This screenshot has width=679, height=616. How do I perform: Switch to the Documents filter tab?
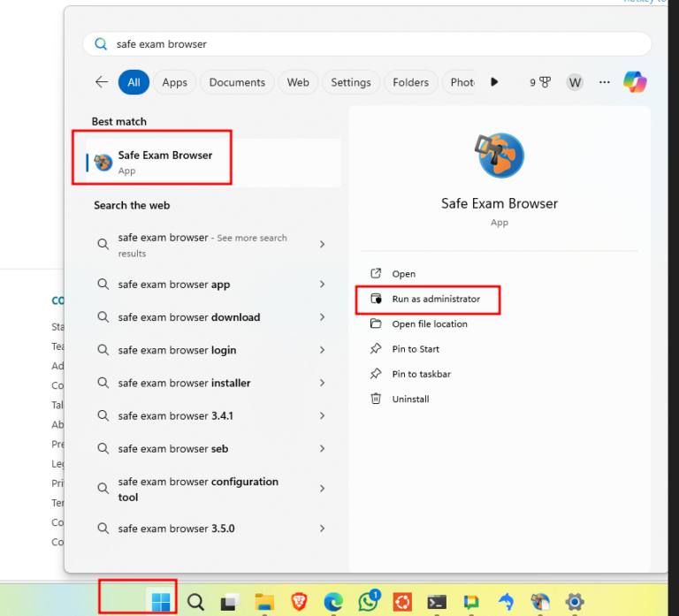pyautogui.click(x=237, y=82)
